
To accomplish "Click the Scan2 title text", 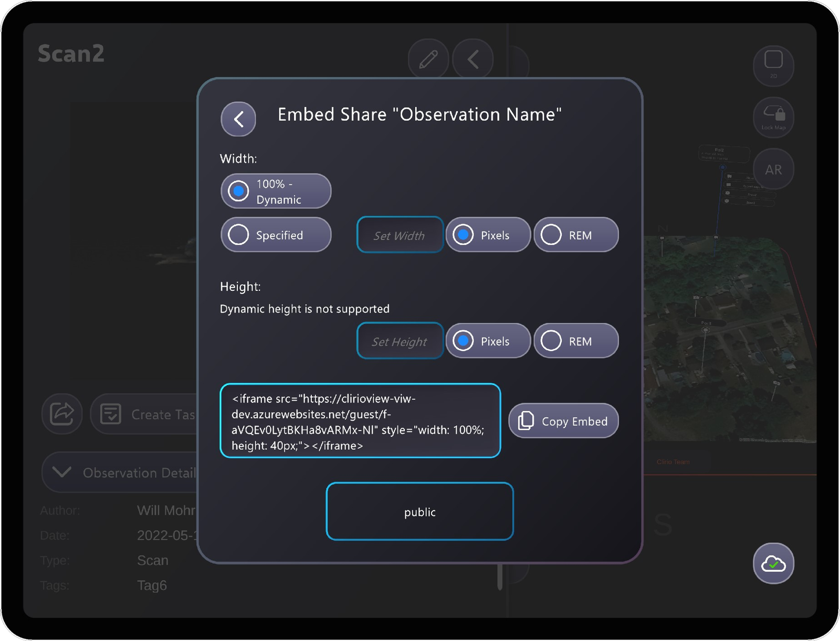I will pos(71,54).
